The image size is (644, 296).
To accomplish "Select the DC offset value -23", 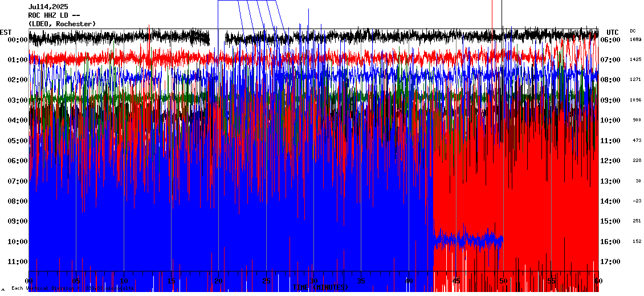I will tap(637, 201).
